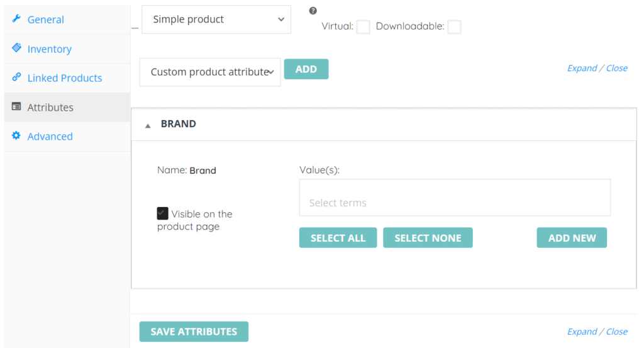Uncheck Visible on the product page
This screenshot has width=644, height=348.
(x=163, y=213)
